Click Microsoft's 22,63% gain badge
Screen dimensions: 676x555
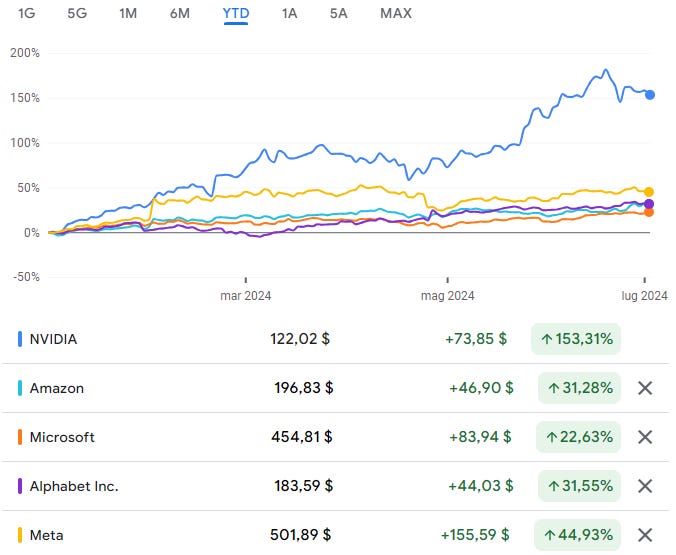click(x=578, y=437)
